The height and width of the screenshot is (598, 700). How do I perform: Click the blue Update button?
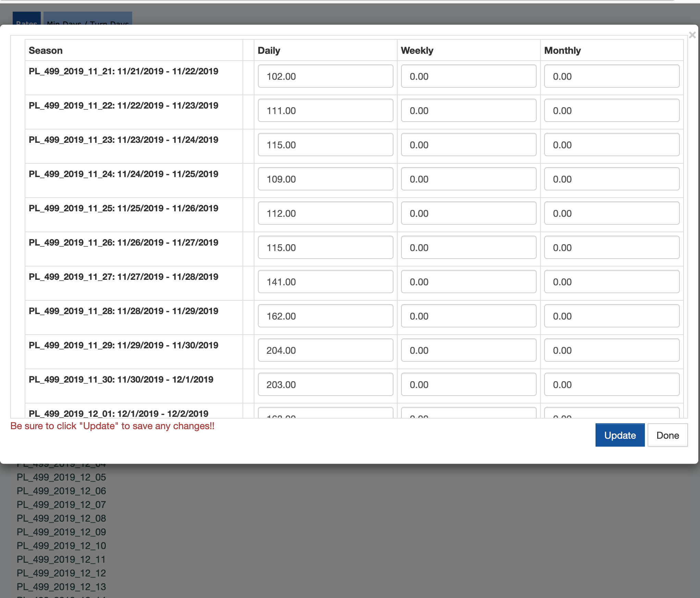620,435
